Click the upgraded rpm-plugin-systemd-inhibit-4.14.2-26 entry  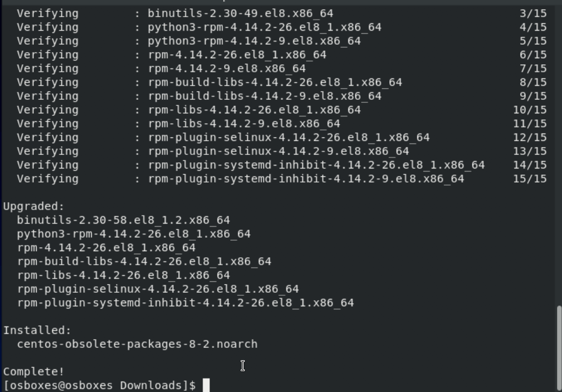click(185, 303)
